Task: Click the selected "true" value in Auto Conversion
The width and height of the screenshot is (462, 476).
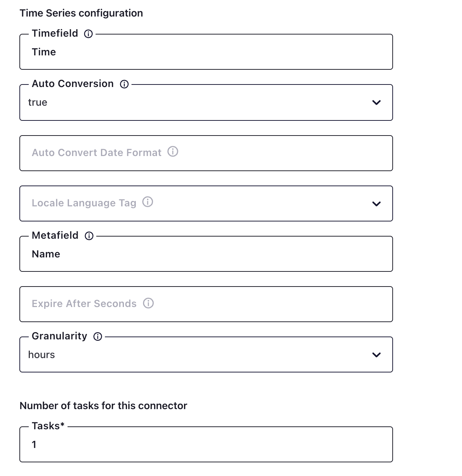Action: click(38, 102)
